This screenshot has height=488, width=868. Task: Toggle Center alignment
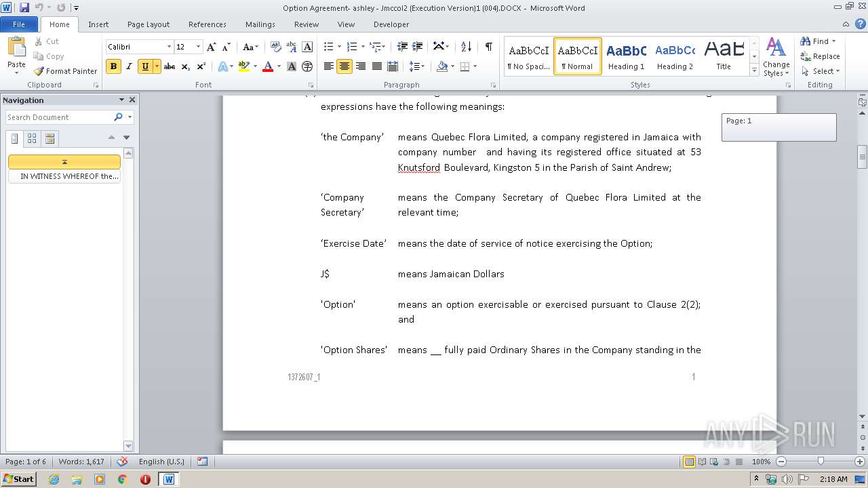click(344, 66)
